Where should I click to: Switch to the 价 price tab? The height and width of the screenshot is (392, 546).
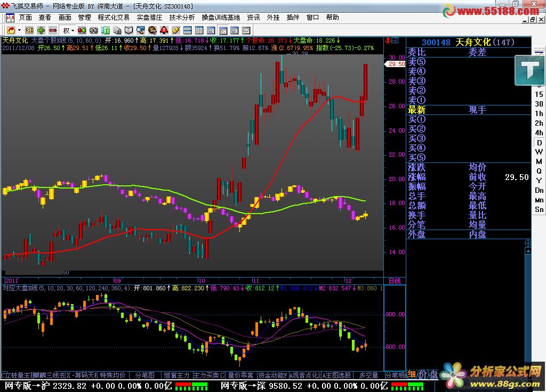click(422, 374)
